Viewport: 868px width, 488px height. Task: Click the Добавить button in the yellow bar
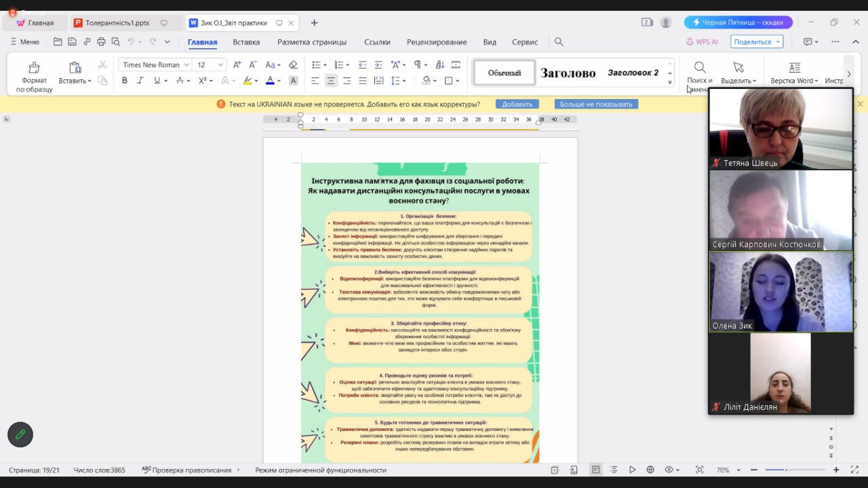click(517, 104)
